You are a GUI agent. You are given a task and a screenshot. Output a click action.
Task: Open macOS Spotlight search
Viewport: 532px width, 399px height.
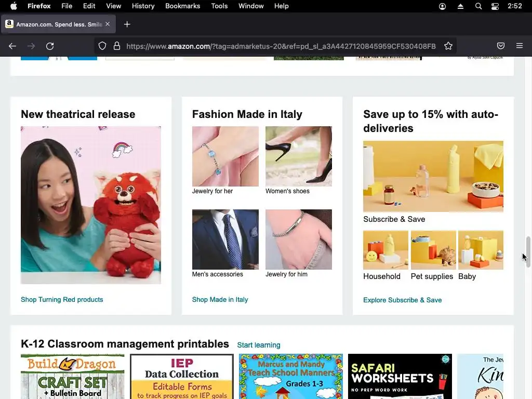(x=478, y=6)
